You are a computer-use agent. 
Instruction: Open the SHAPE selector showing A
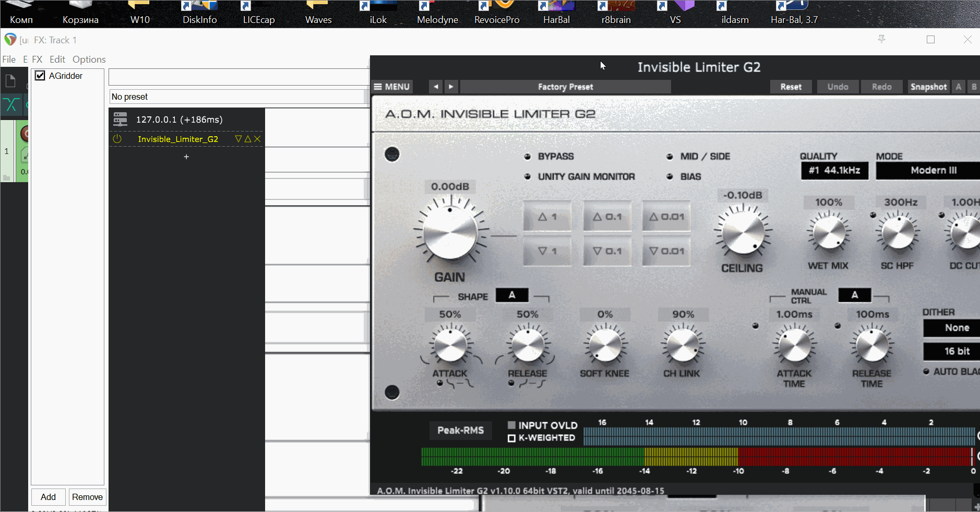512,295
